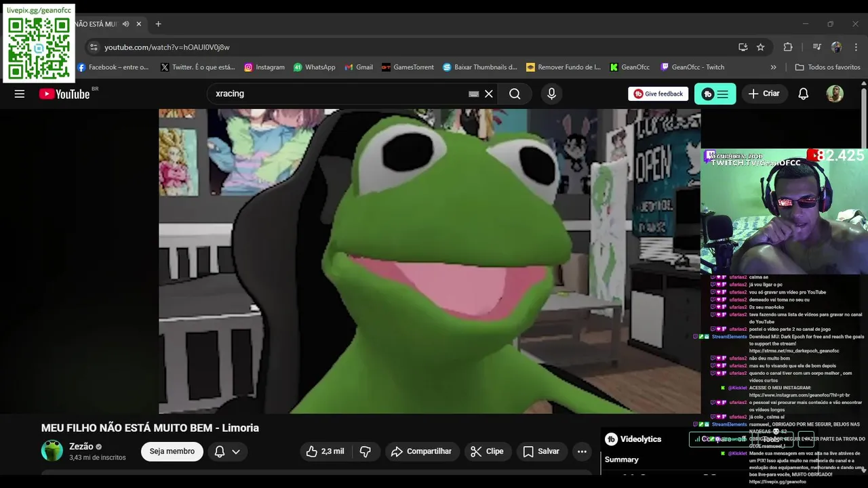Image resolution: width=868 pixels, height=488 pixels.
Task: Bookmark this page with the star icon
Action: pyautogui.click(x=760, y=47)
